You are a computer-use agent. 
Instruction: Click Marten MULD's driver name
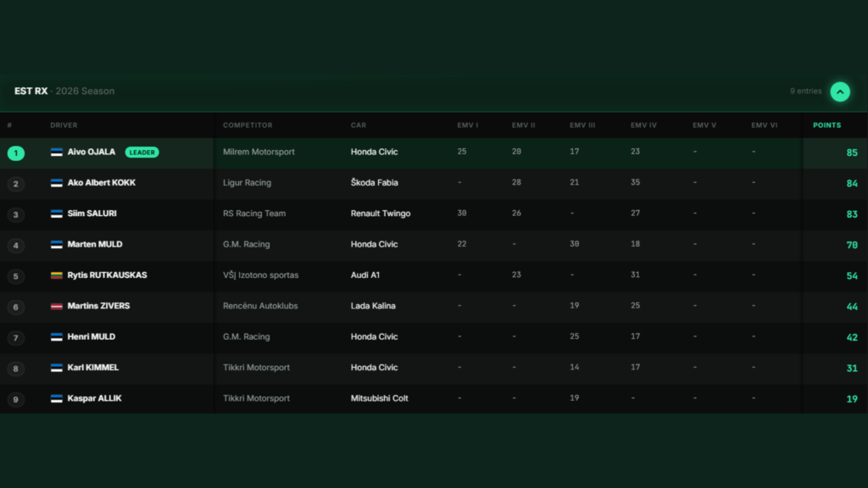(x=95, y=244)
